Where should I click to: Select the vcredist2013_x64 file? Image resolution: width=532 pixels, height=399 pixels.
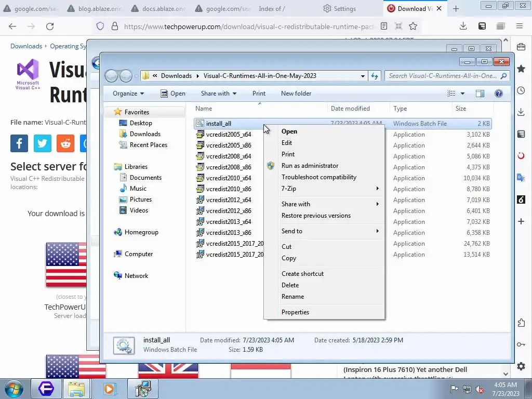(229, 221)
